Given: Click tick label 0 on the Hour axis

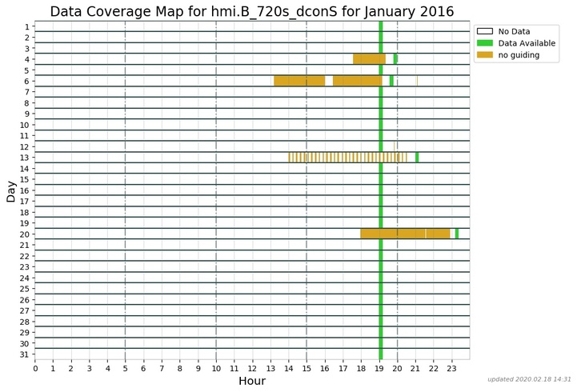Looking at the screenshot, I should [x=35, y=369].
